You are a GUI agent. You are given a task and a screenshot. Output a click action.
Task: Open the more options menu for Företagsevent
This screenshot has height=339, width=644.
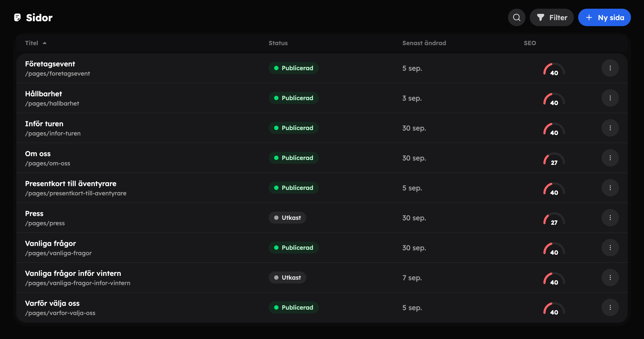coord(610,68)
